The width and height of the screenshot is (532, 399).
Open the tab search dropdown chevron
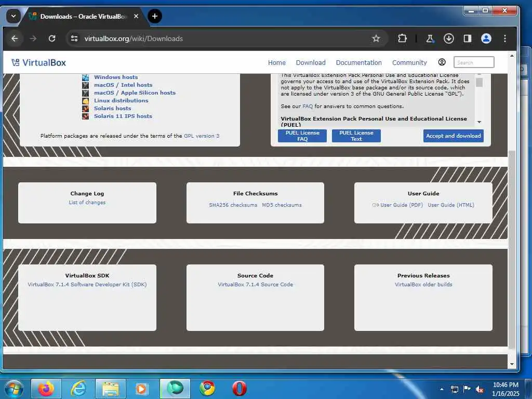tap(13, 16)
